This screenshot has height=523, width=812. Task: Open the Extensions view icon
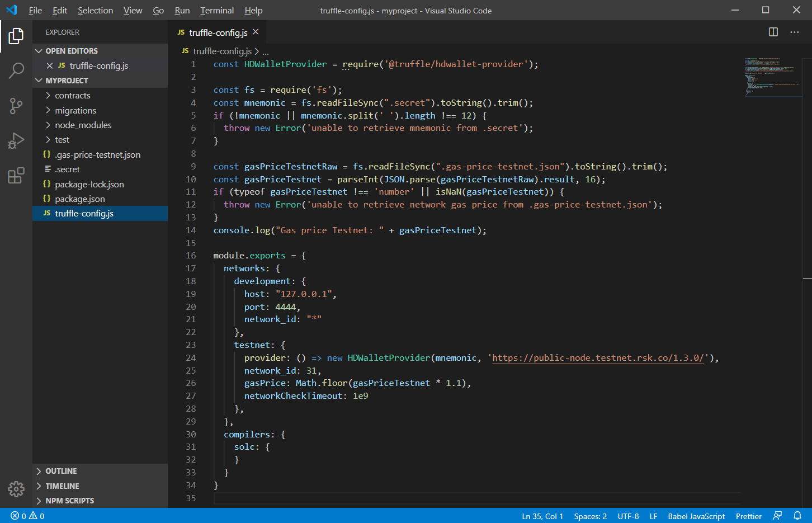point(16,175)
